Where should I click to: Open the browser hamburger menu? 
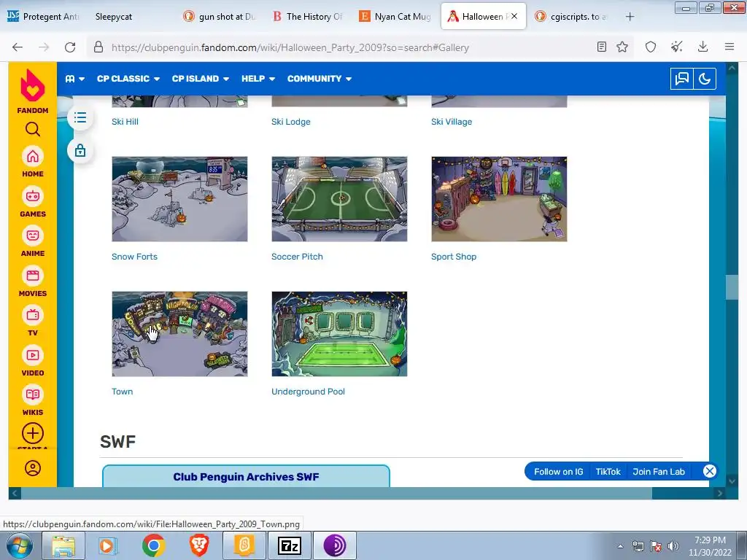click(729, 47)
